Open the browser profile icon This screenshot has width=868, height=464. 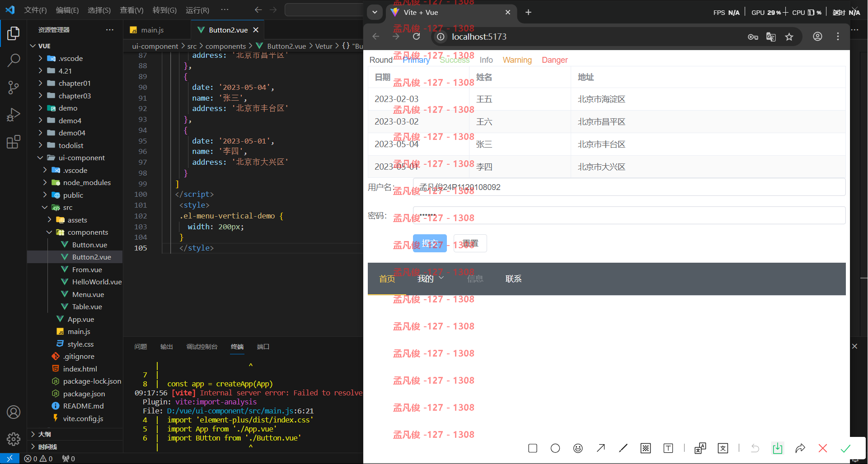pyautogui.click(x=817, y=37)
